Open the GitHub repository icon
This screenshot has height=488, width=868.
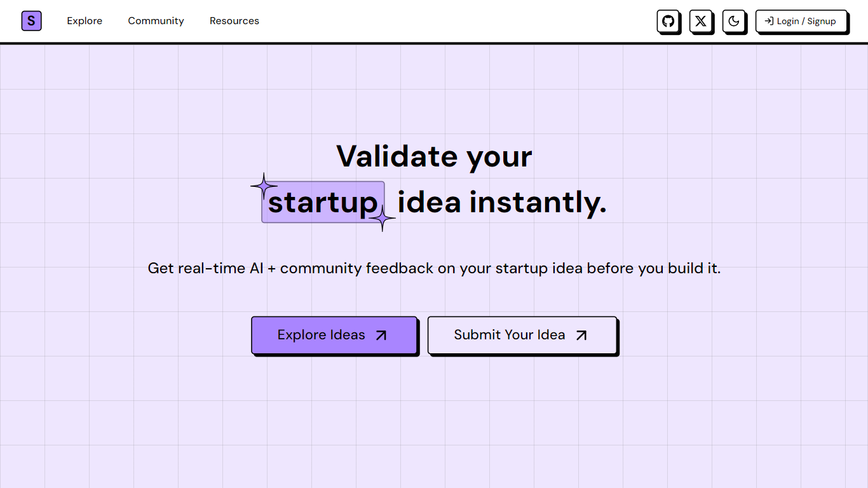[x=668, y=21]
